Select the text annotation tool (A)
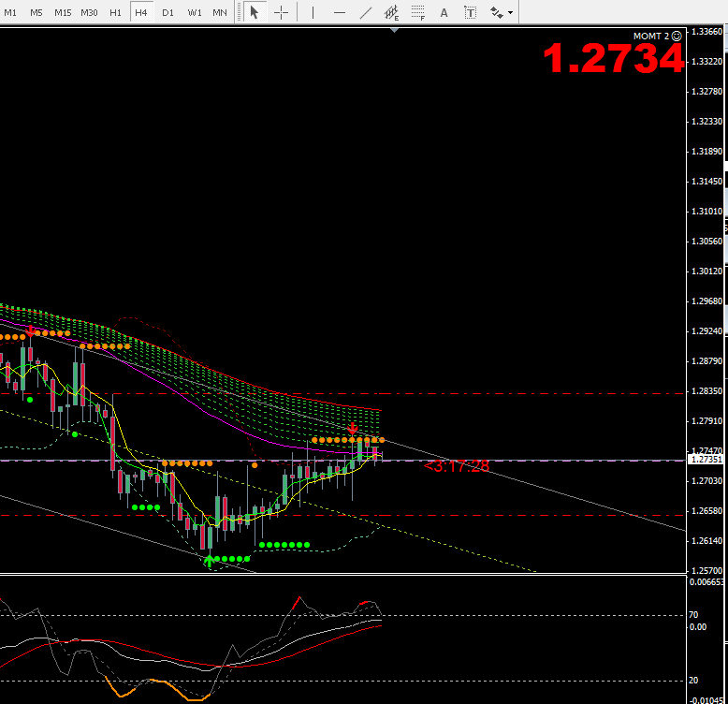Screen dimensions: 728x704 pyautogui.click(x=444, y=13)
